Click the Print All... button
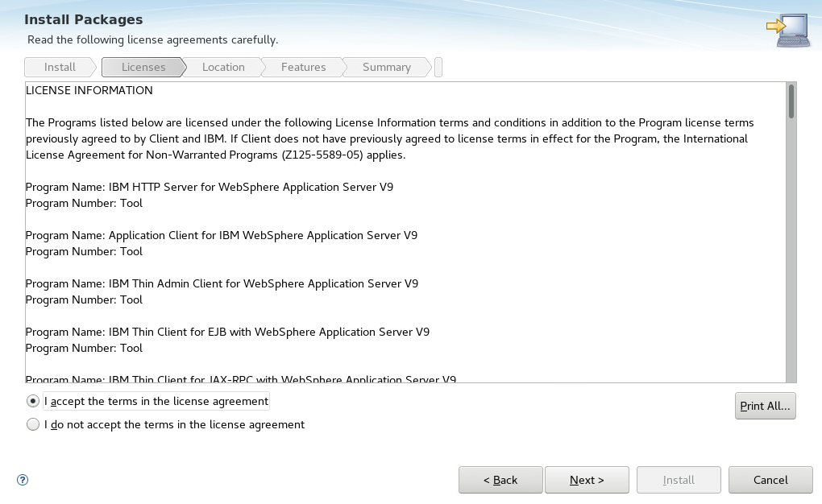This screenshot has height=504, width=822. (766, 406)
